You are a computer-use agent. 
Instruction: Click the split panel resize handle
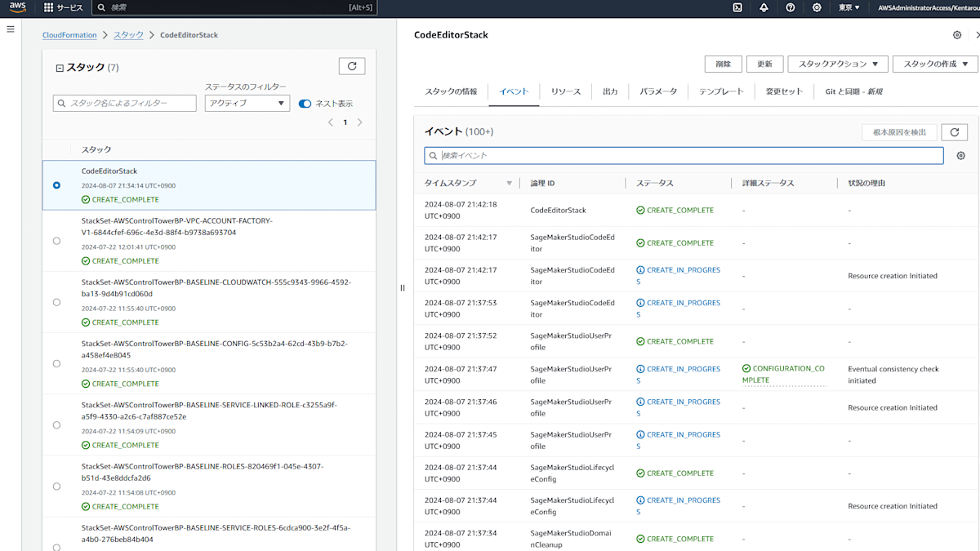tap(403, 287)
